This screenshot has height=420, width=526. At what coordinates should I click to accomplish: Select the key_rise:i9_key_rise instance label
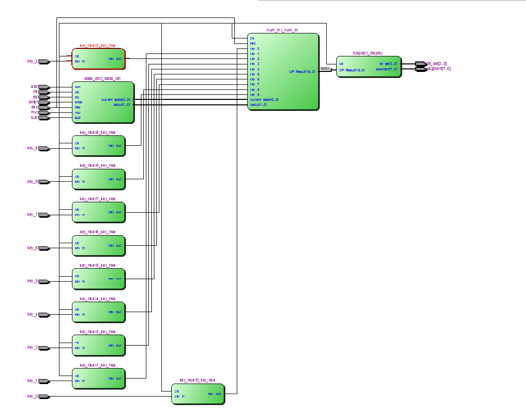point(98,132)
